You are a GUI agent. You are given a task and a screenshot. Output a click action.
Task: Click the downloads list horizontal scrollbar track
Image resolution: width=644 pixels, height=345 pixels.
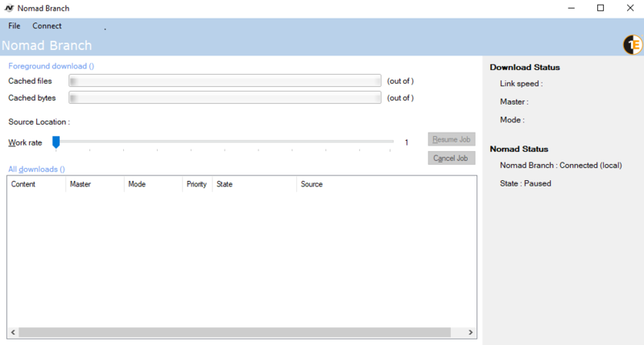coord(242,332)
